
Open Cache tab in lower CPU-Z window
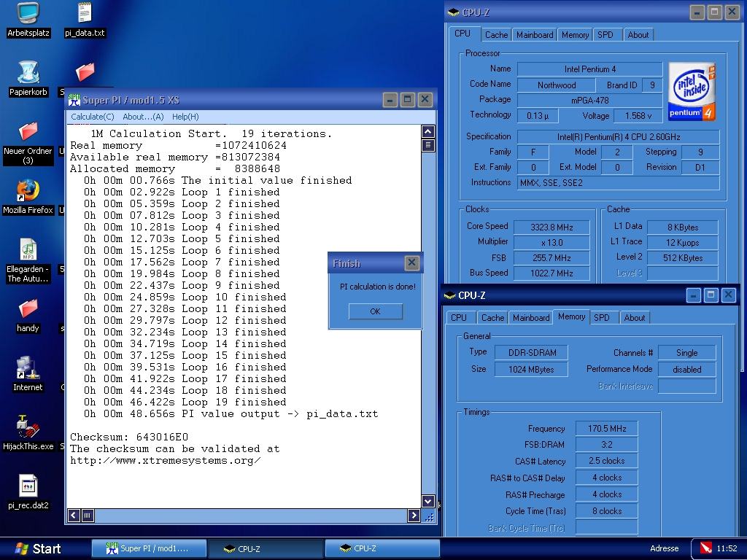click(x=492, y=318)
